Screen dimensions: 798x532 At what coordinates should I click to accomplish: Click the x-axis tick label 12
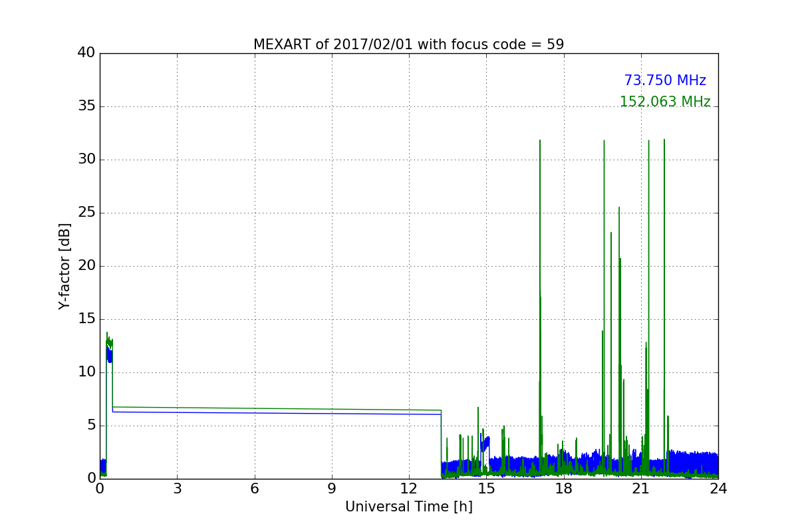[x=409, y=489]
